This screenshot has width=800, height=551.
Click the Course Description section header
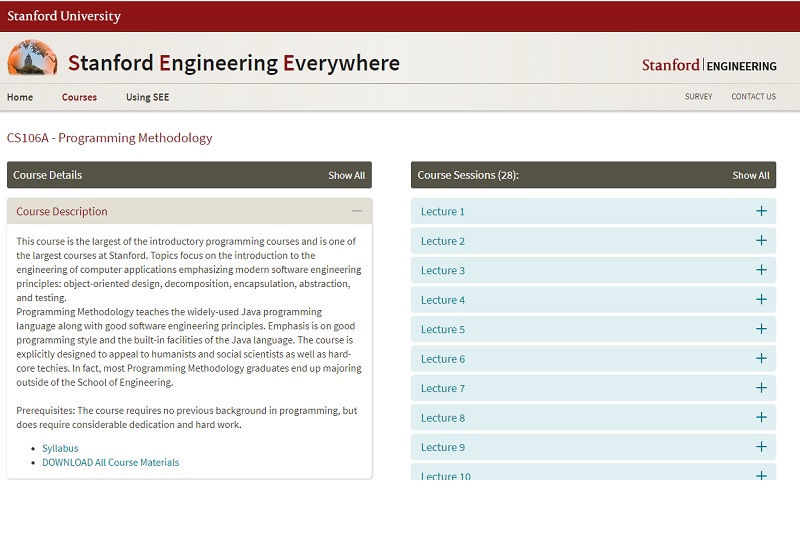[x=189, y=211]
